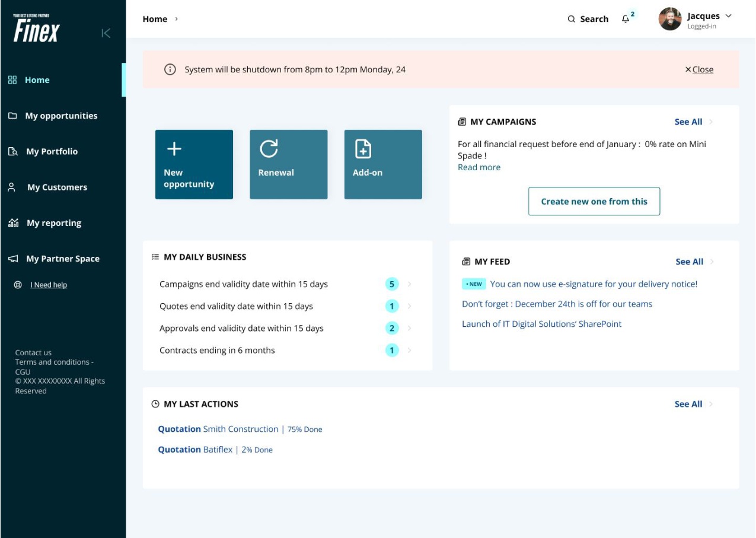Click the My Portfolio document-search icon
Viewport: 756px width, 538px height.
[x=13, y=152]
